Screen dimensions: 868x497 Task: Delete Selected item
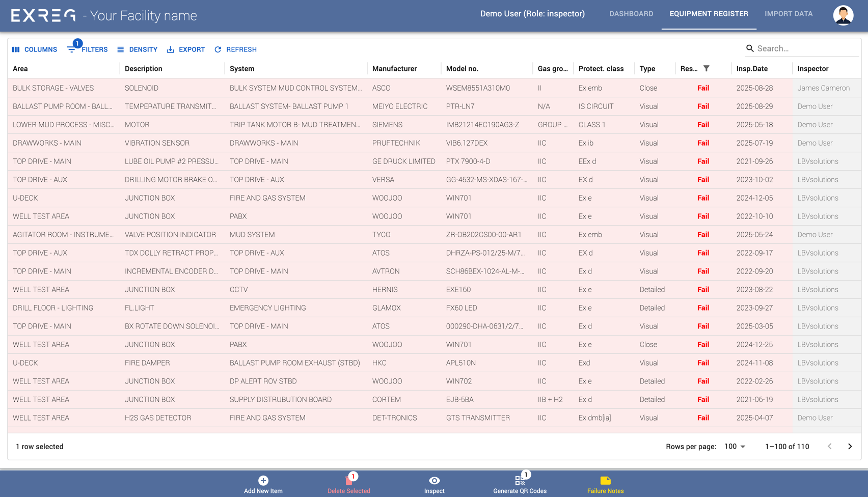click(349, 484)
